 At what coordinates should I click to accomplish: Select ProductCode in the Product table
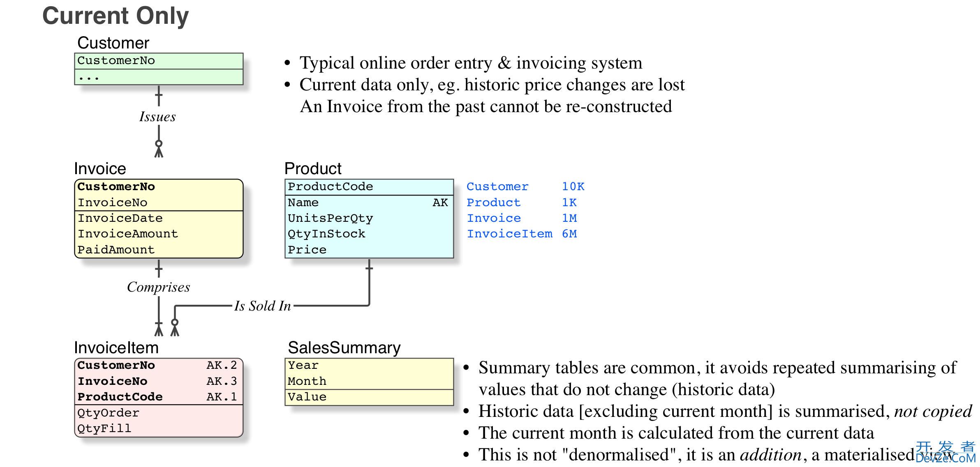[331, 187]
